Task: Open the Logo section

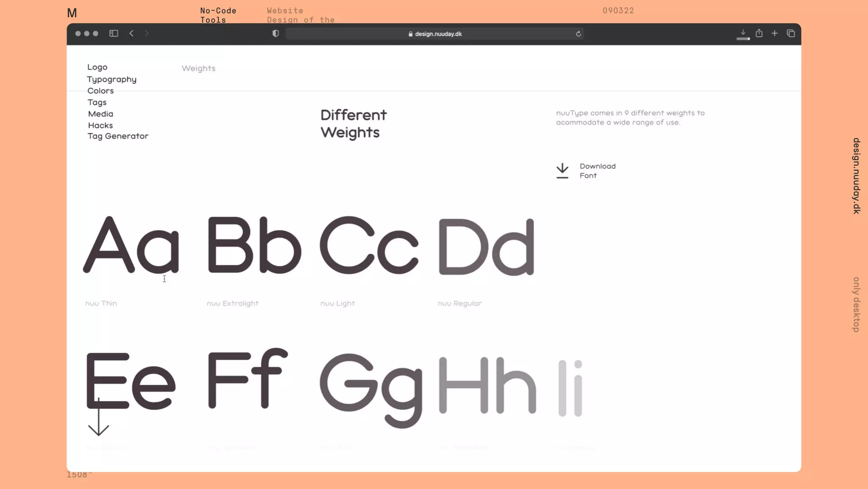Action: point(97,67)
